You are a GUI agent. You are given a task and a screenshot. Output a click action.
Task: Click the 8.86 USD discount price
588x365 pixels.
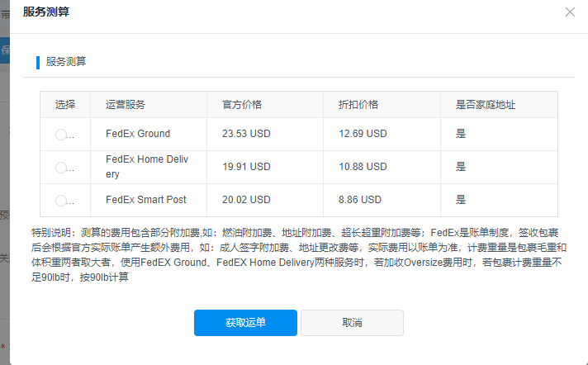[x=360, y=200]
